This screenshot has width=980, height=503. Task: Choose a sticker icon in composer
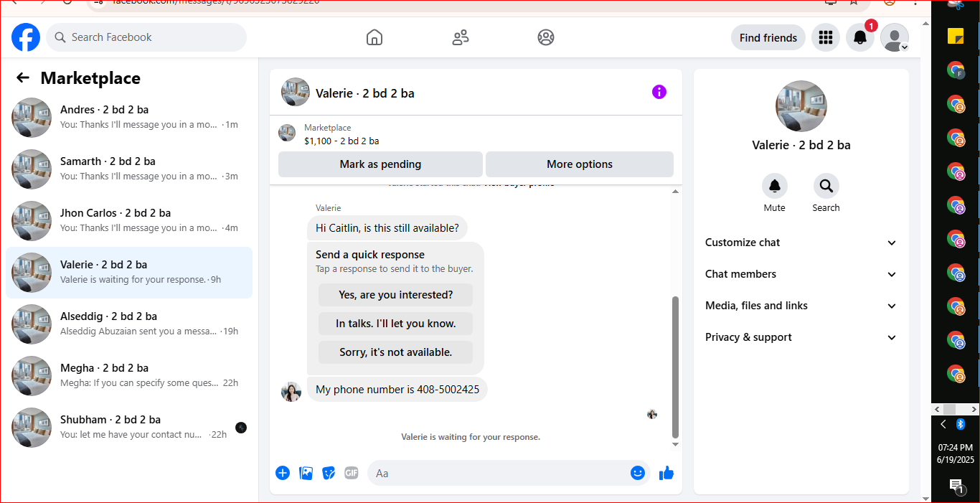[329, 473]
